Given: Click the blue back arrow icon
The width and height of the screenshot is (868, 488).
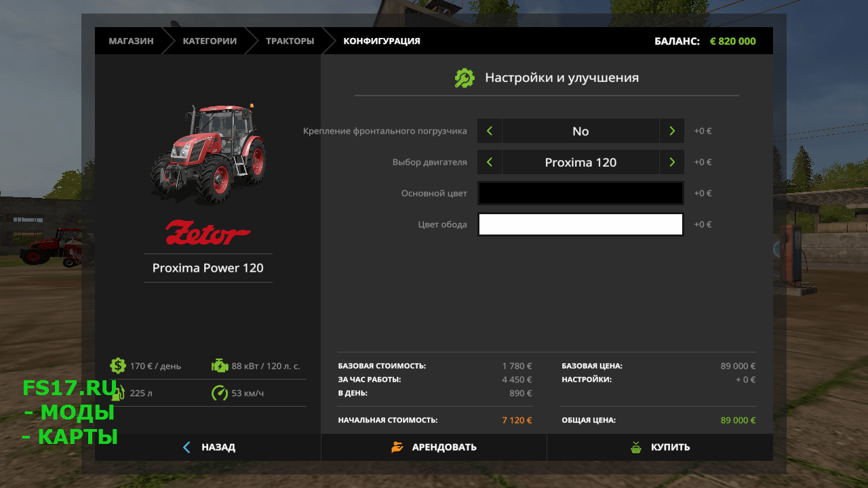Looking at the screenshot, I should pos(187,447).
